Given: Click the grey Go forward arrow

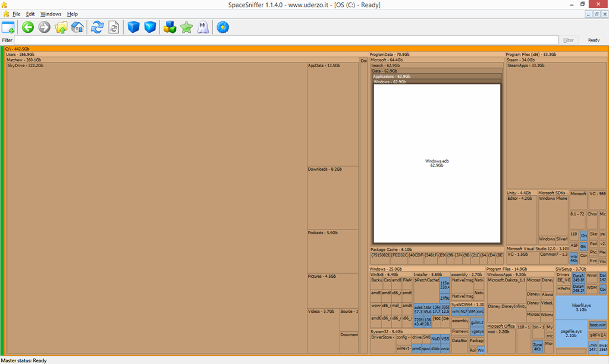Looking at the screenshot, I should (45, 27).
